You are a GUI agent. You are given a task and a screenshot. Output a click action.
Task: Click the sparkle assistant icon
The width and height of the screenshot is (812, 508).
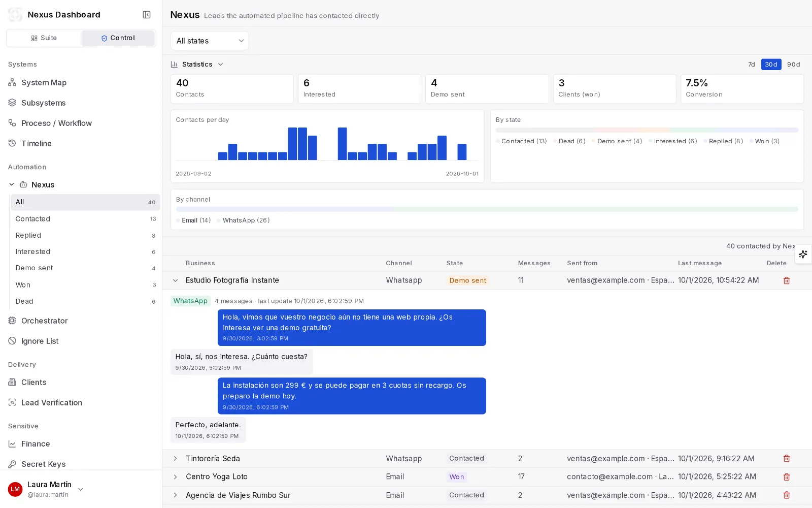pyautogui.click(x=803, y=254)
